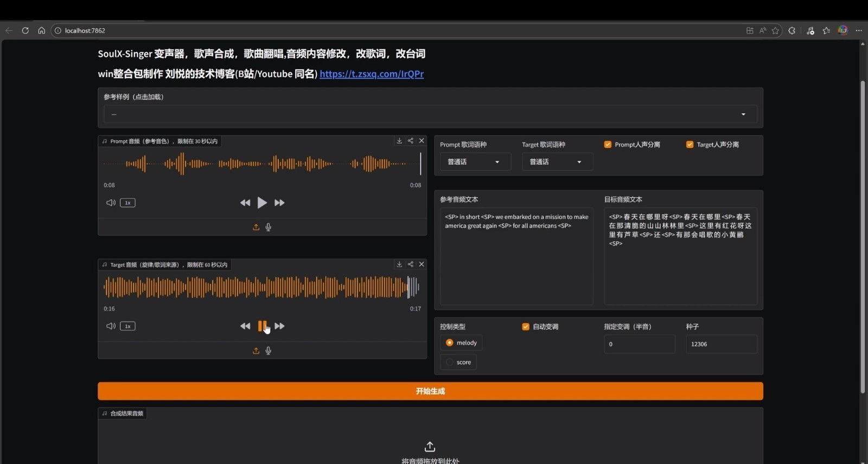Open the t.zsxq.com blog link

372,74
